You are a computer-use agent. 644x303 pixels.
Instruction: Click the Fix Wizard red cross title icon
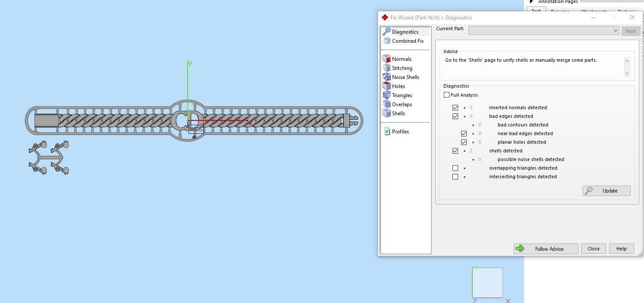(x=385, y=18)
